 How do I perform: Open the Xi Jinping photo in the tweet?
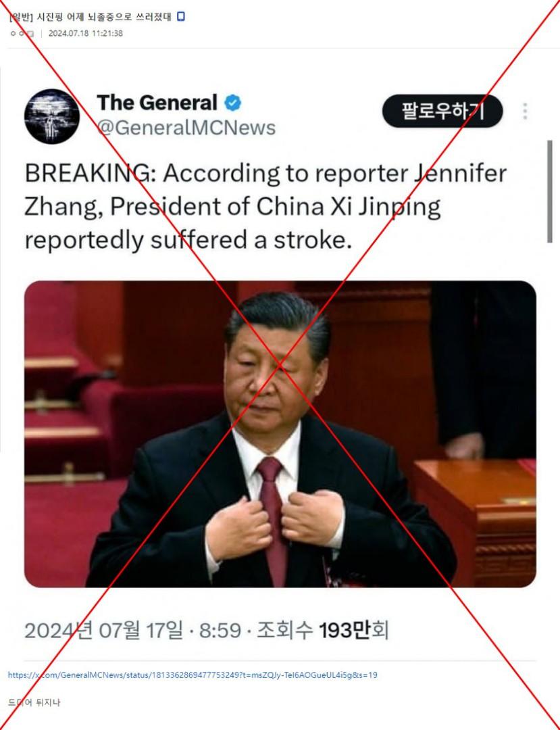pyautogui.click(x=280, y=434)
